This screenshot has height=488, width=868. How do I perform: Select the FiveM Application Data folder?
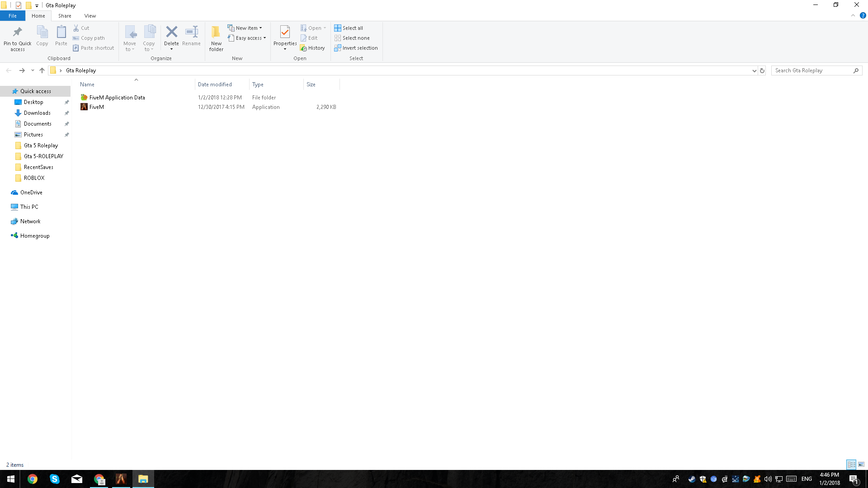click(x=117, y=98)
